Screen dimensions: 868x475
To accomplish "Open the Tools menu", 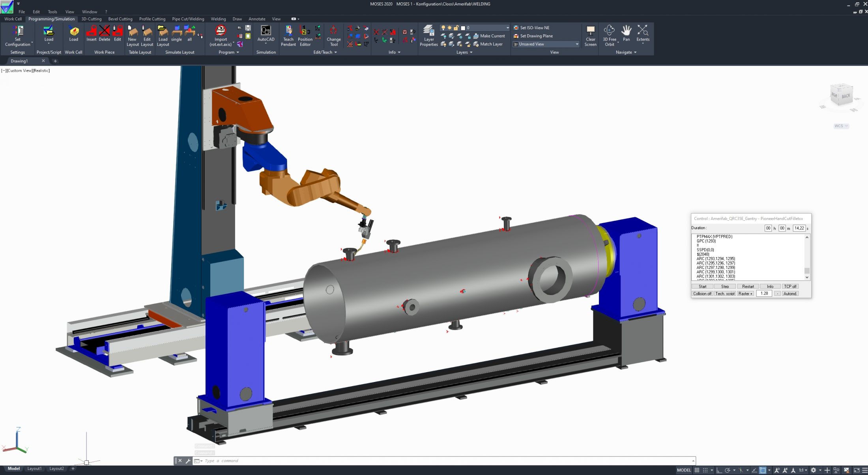I will click(x=52, y=12).
